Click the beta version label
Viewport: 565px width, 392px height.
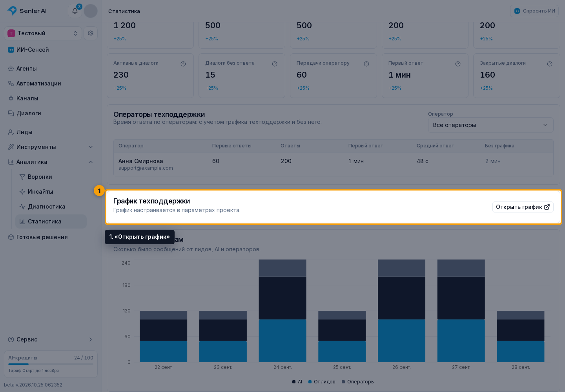click(33, 385)
